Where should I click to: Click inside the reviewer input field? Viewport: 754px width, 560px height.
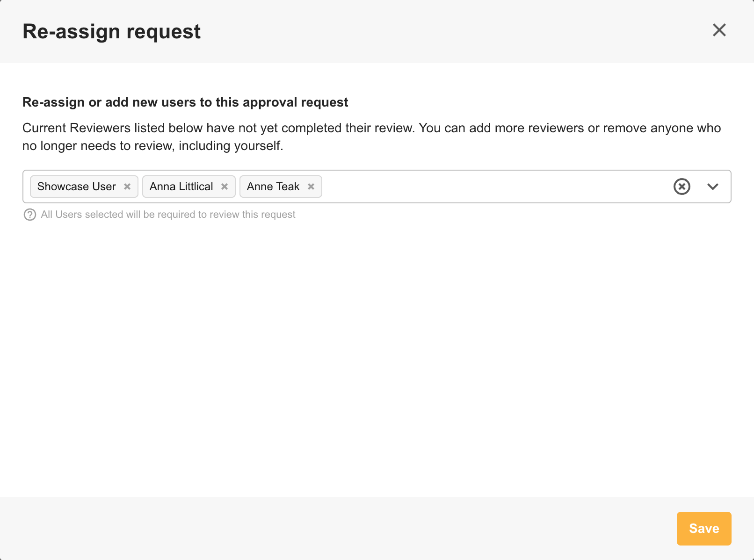tap(468, 187)
